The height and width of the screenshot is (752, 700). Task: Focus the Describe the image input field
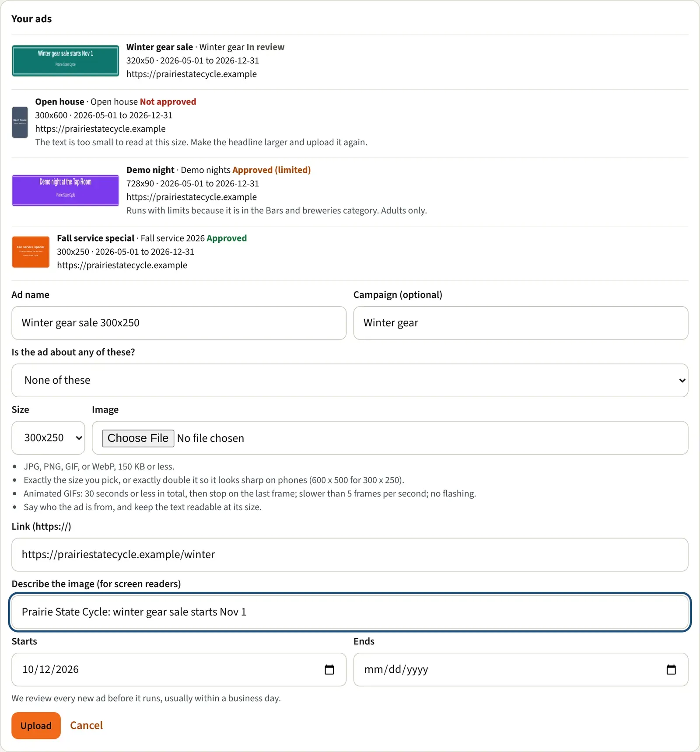pos(350,612)
